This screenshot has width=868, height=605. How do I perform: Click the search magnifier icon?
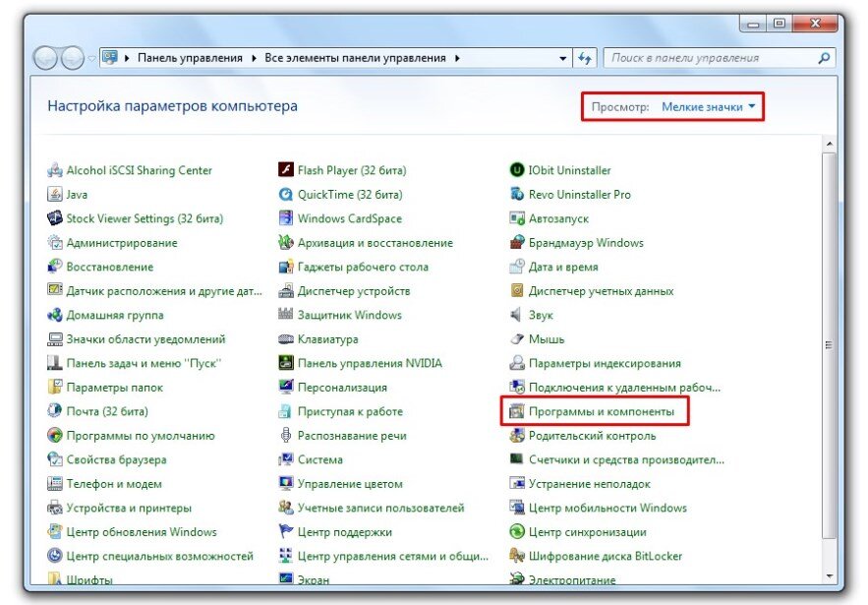(824, 58)
